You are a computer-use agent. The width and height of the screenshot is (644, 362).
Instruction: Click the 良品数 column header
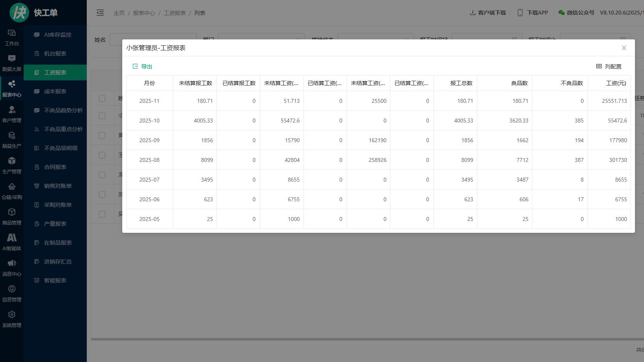click(505, 83)
